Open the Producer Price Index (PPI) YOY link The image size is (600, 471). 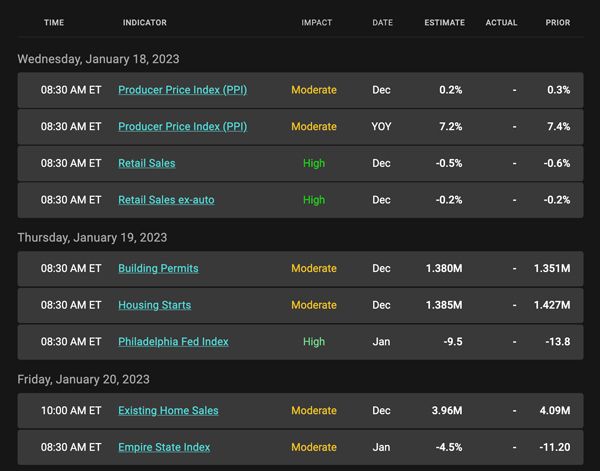[x=183, y=127]
